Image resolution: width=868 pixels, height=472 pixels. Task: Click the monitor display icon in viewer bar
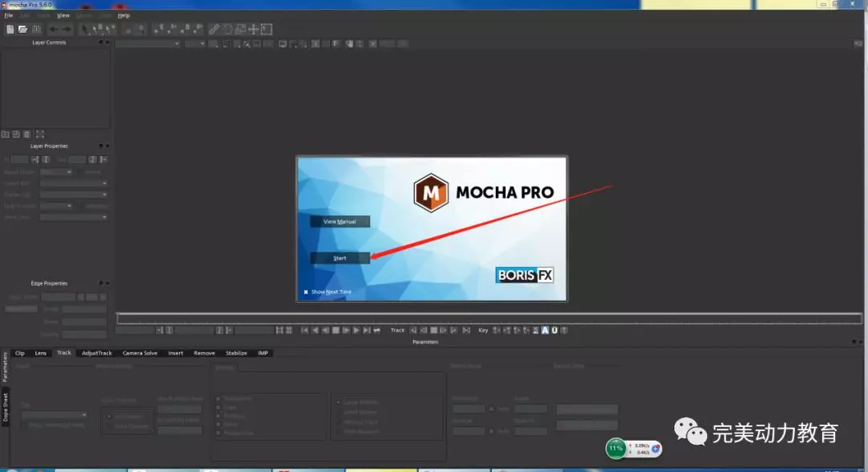pyautogui.click(x=282, y=43)
